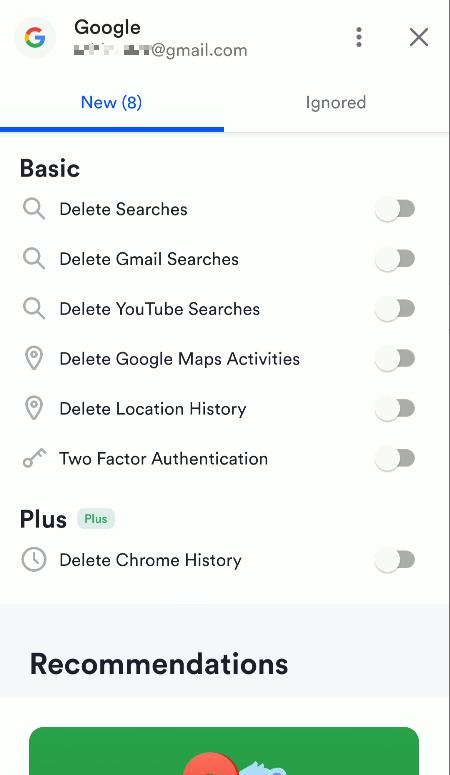Turn on Delete Gmail Searches switch
Viewport: 450px width, 775px height.
point(395,259)
